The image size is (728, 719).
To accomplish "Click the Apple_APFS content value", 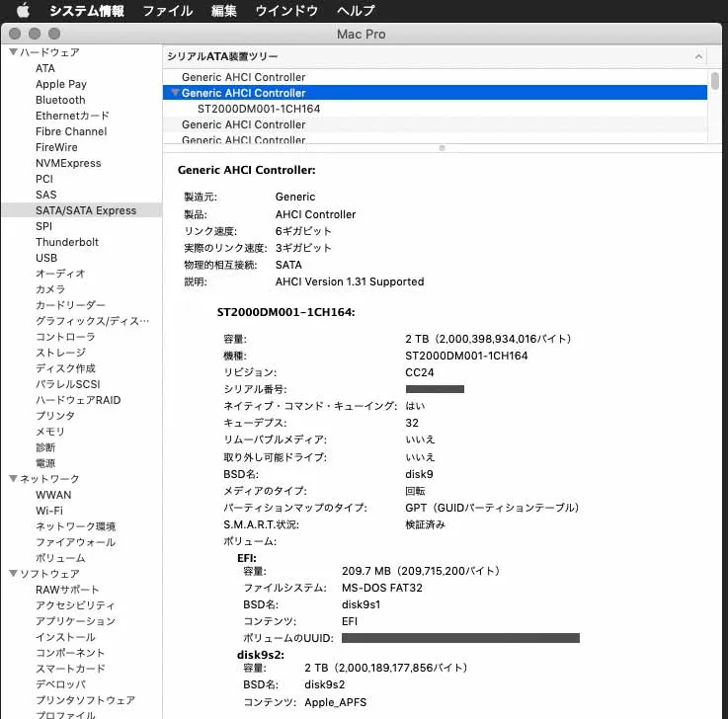I will [x=335, y=702].
